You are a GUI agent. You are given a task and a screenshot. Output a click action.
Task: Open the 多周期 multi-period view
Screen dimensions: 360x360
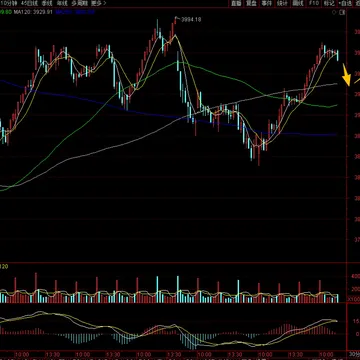coord(79,3)
